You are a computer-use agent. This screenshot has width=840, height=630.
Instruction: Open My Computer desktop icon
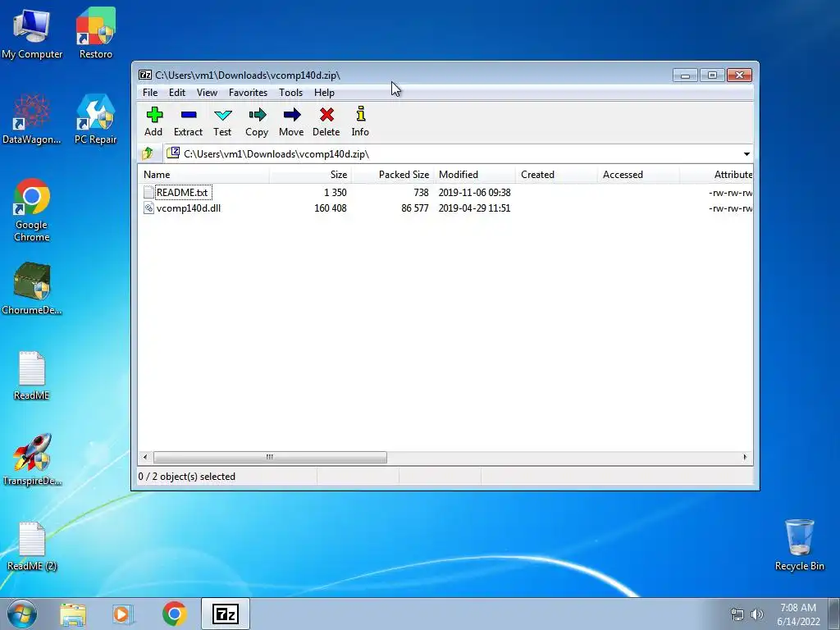click(32, 33)
